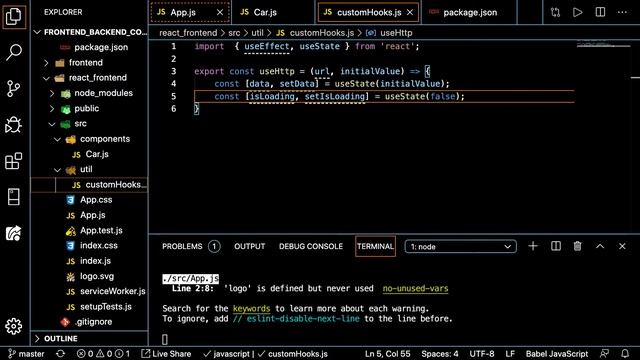Screen dimensions: 640x360
Task: Open the Live Share activity bar icon
Action: coord(13,233)
